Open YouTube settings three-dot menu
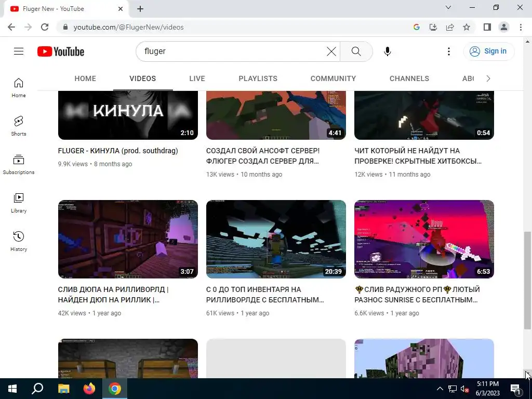 [x=448, y=51]
